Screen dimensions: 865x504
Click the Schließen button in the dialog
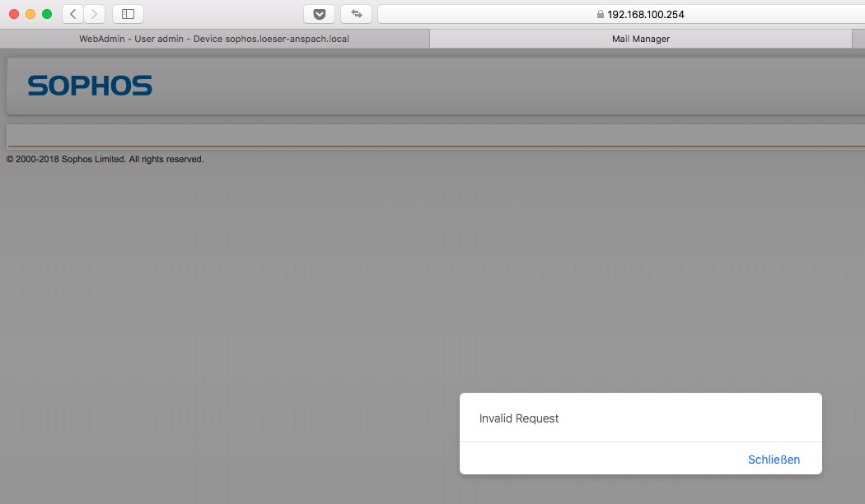point(774,460)
